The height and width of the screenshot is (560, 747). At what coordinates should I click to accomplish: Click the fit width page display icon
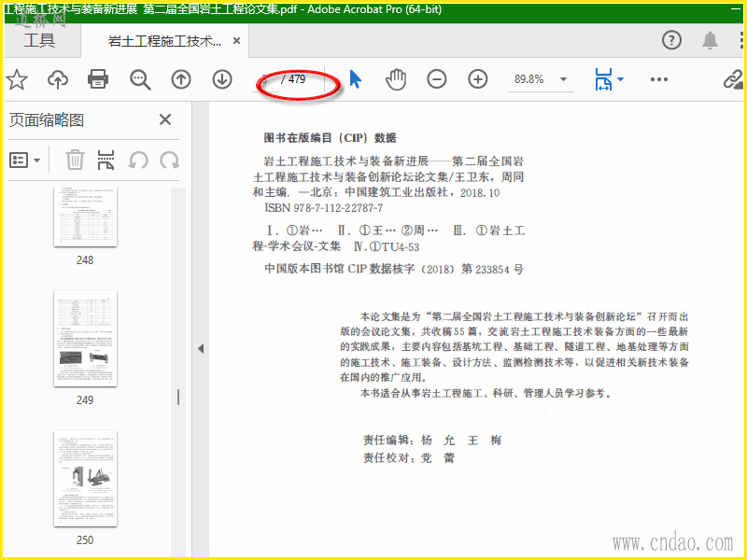click(x=603, y=79)
